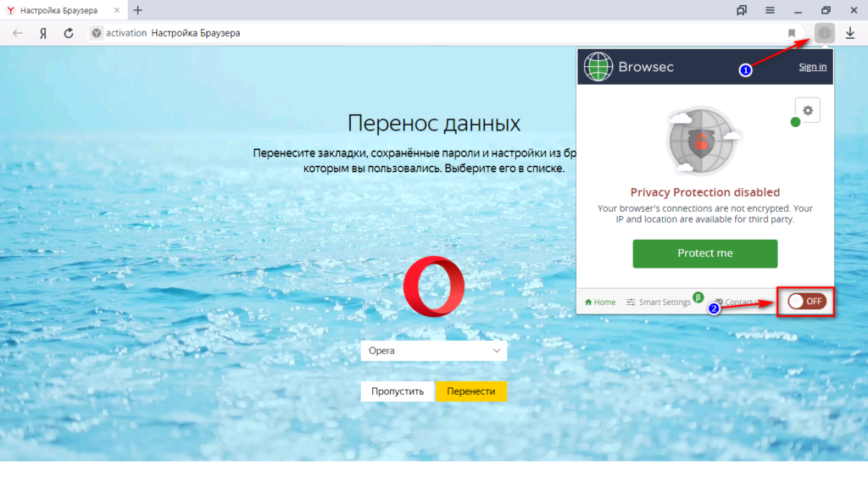Click Sign in link in Browsec popup
The height and width of the screenshot is (488, 868).
coord(813,67)
